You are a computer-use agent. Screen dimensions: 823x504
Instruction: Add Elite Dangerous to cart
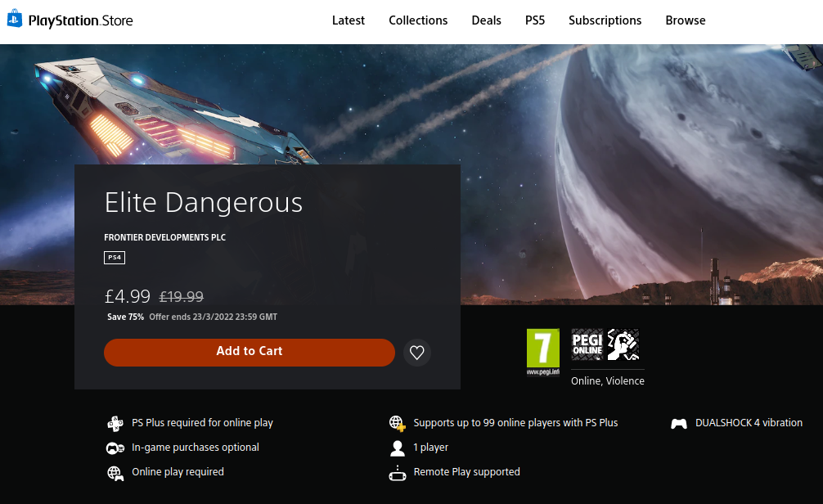pos(250,352)
